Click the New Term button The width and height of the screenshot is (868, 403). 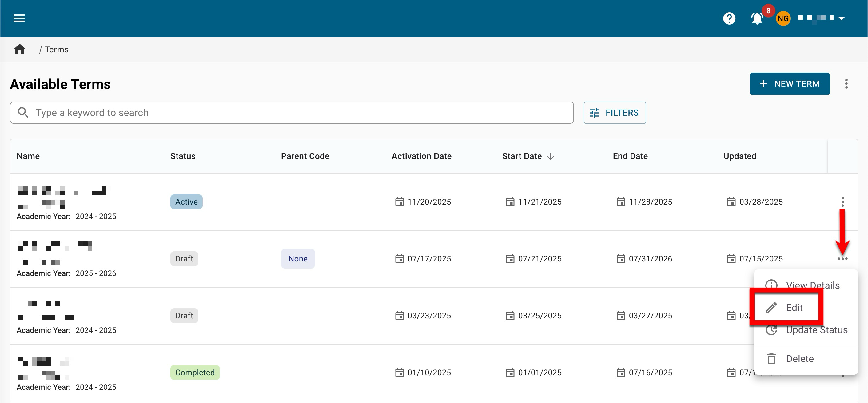pos(789,84)
